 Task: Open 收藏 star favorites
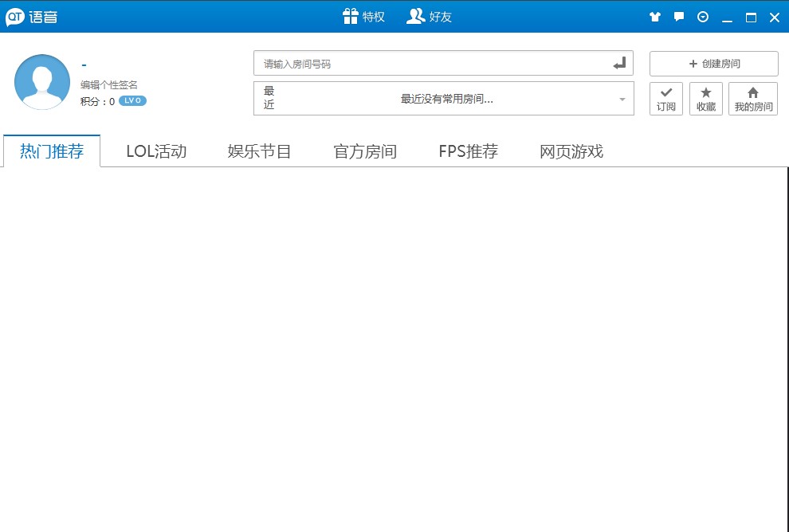[706, 99]
